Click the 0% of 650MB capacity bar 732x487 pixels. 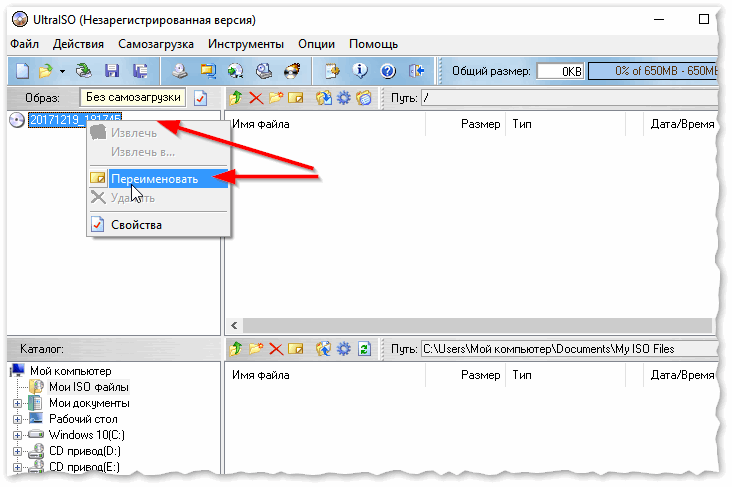pos(653,71)
